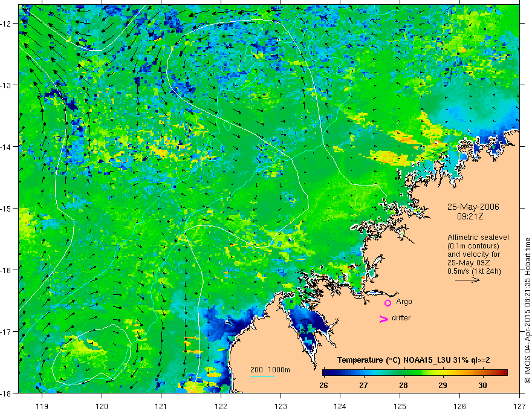This screenshot has height=411, width=532.
Task: Click the longitude axis label "122"
Action: [221, 406]
